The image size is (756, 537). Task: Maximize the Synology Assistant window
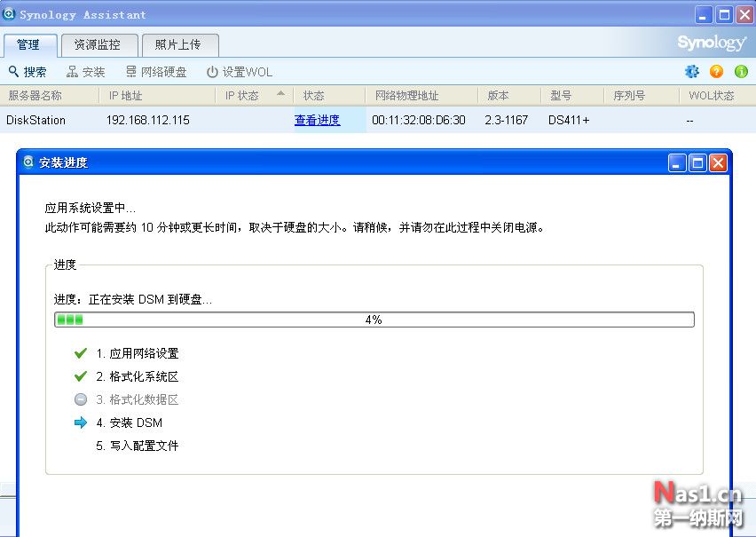click(724, 15)
